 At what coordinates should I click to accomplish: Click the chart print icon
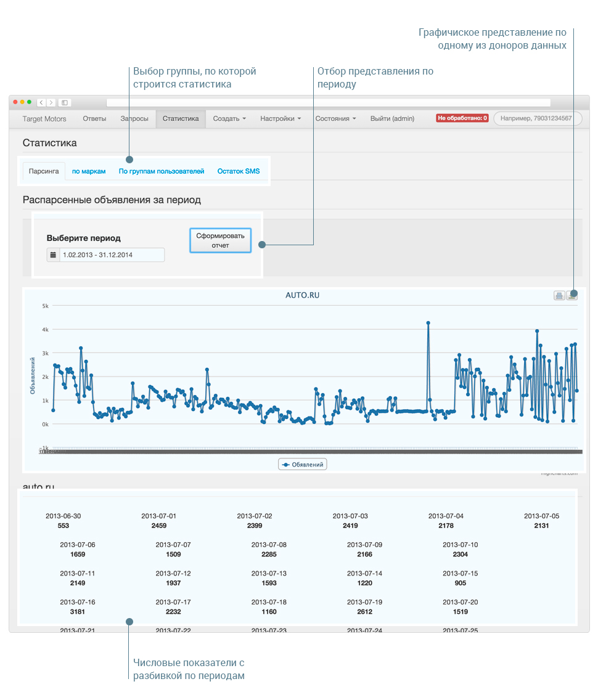pos(559,296)
